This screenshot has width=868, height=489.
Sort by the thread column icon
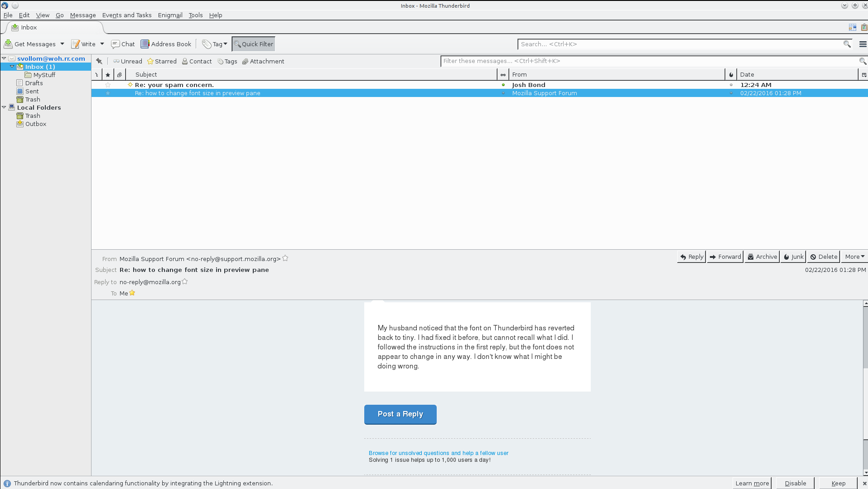click(96, 75)
